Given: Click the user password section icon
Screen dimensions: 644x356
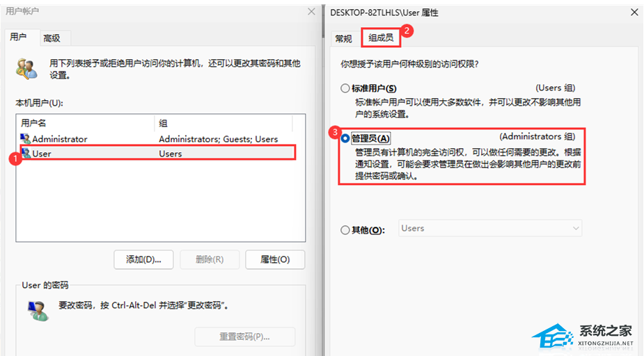Looking at the screenshot, I should pyautogui.click(x=38, y=311).
